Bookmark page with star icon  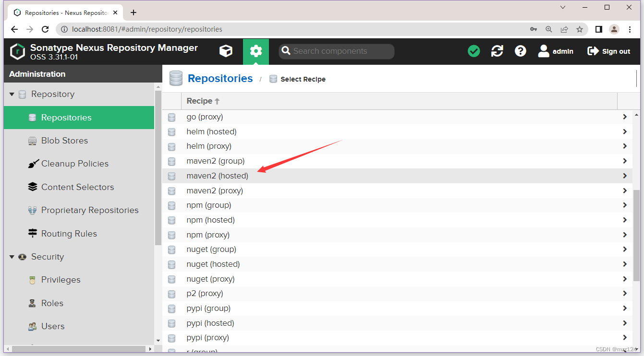580,29
